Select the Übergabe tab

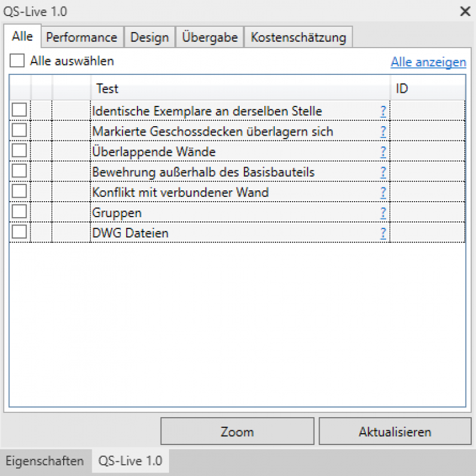coord(210,37)
